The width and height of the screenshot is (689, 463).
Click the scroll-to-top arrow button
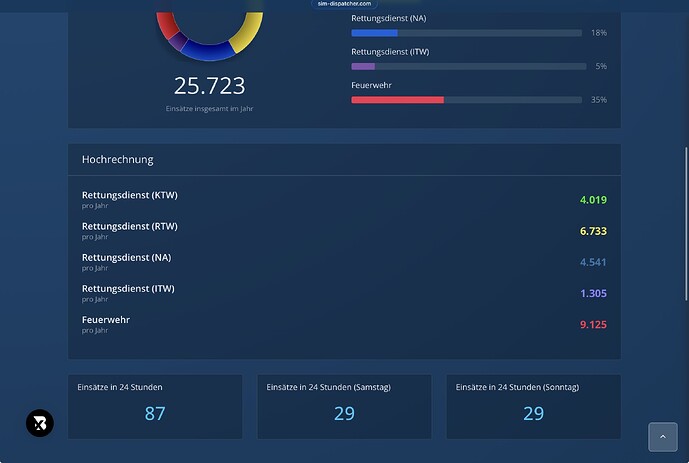[663, 437]
